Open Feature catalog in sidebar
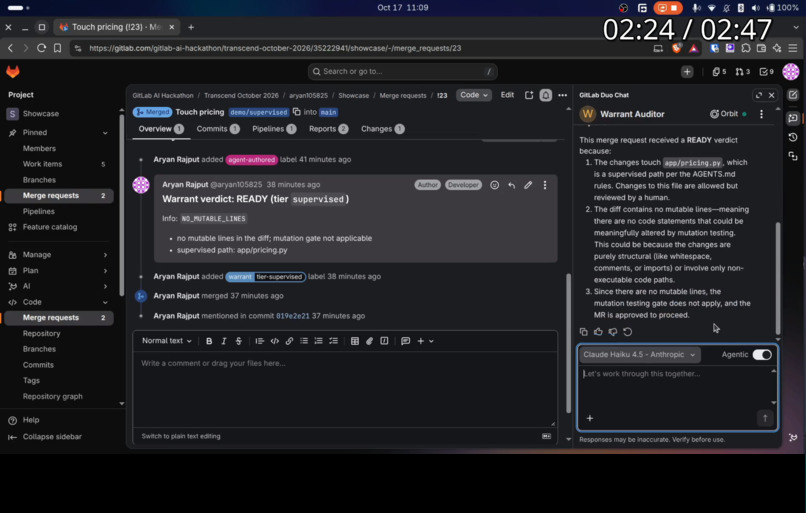The image size is (806, 513). click(x=50, y=227)
